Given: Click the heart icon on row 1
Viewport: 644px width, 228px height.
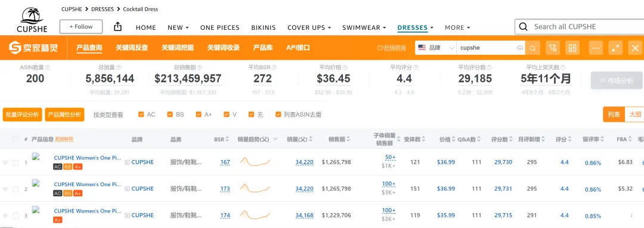Looking at the screenshot, I should 5,163.
